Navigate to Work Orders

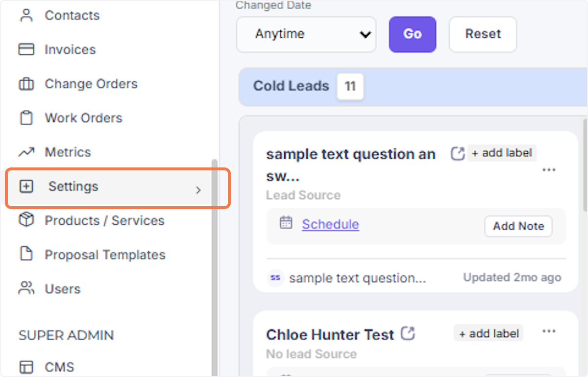click(83, 118)
